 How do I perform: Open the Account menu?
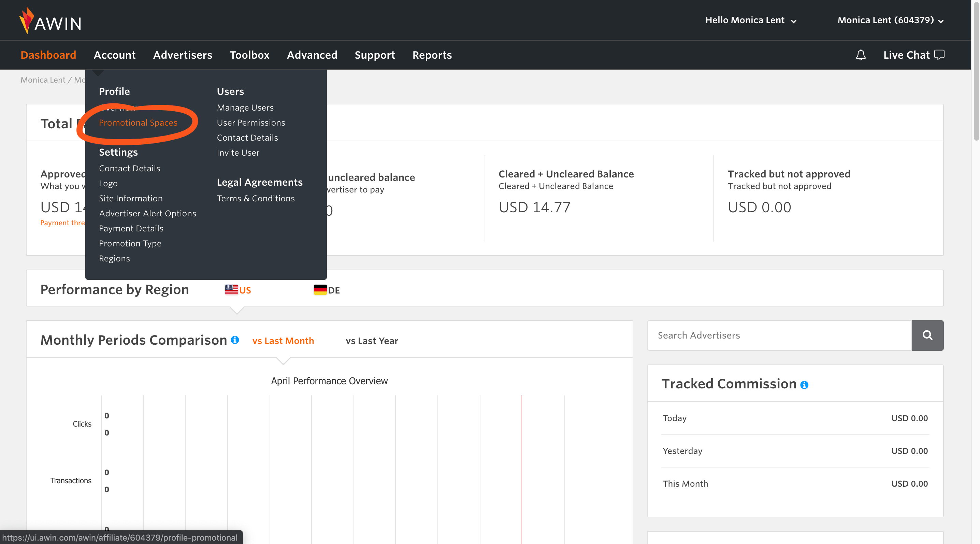(115, 55)
